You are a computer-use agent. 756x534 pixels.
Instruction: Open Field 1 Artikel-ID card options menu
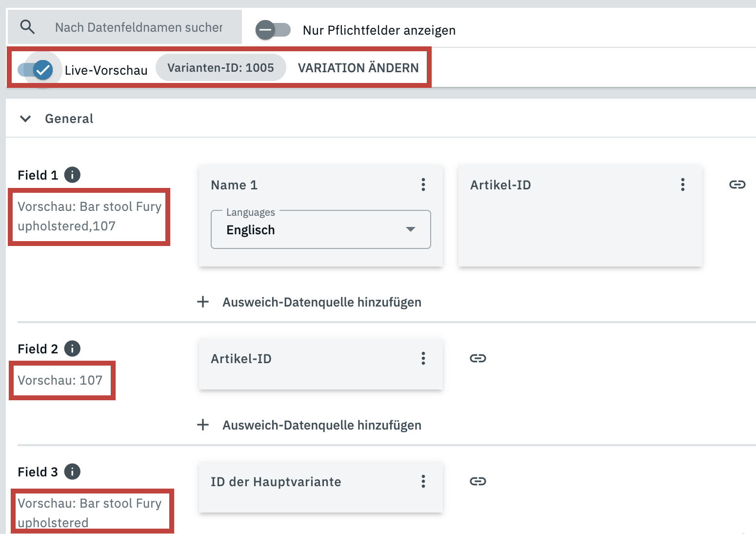pos(683,185)
